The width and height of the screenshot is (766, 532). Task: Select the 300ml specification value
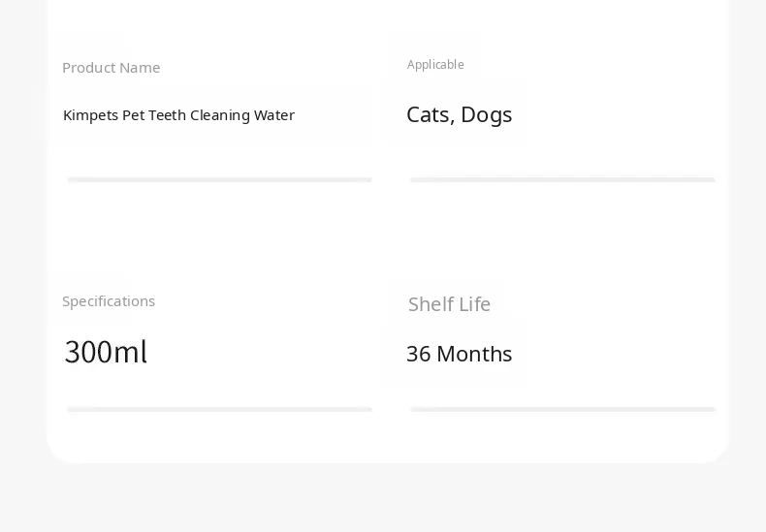[x=106, y=352]
